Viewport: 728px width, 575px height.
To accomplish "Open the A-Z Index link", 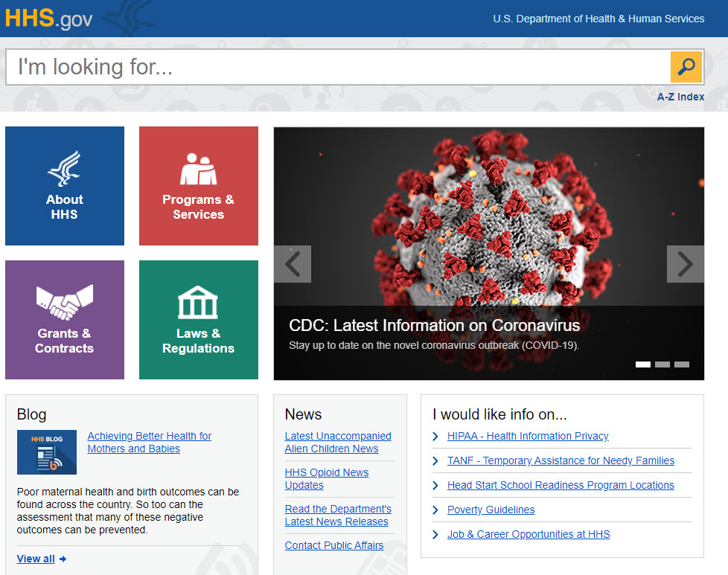I will (x=680, y=97).
